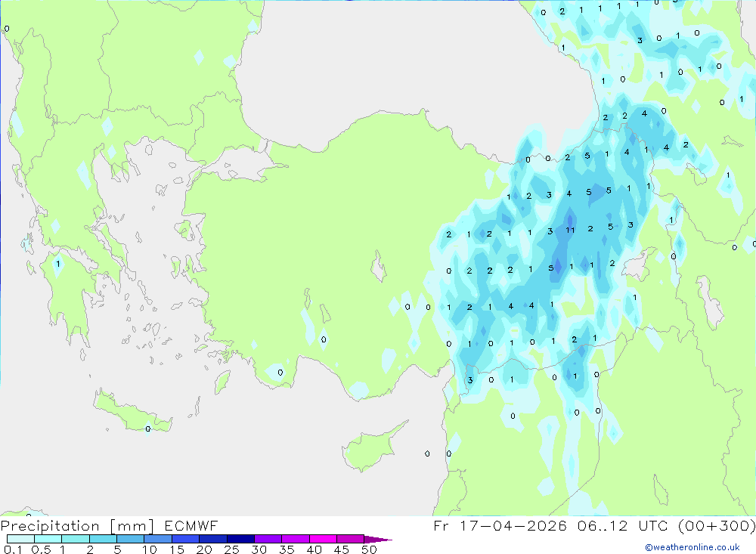Click the '30' legend label

259,549
